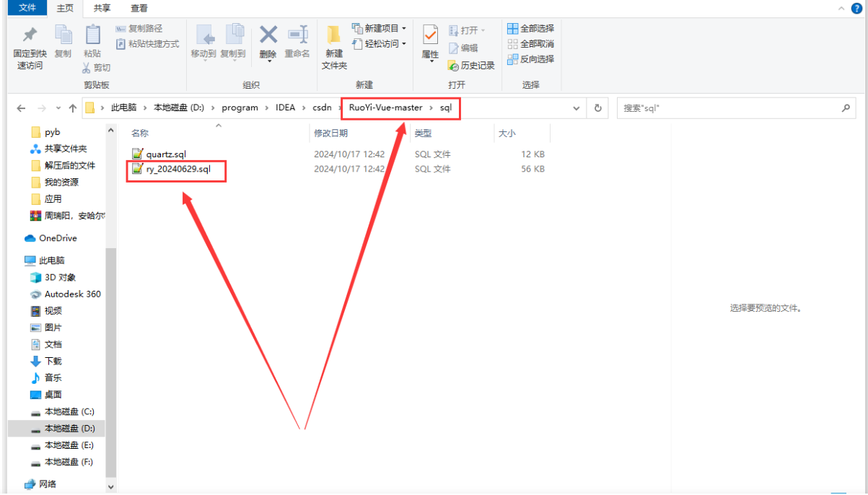Click Select All (全部选择)
The image size is (868, 495).
[x=530, y=28]
